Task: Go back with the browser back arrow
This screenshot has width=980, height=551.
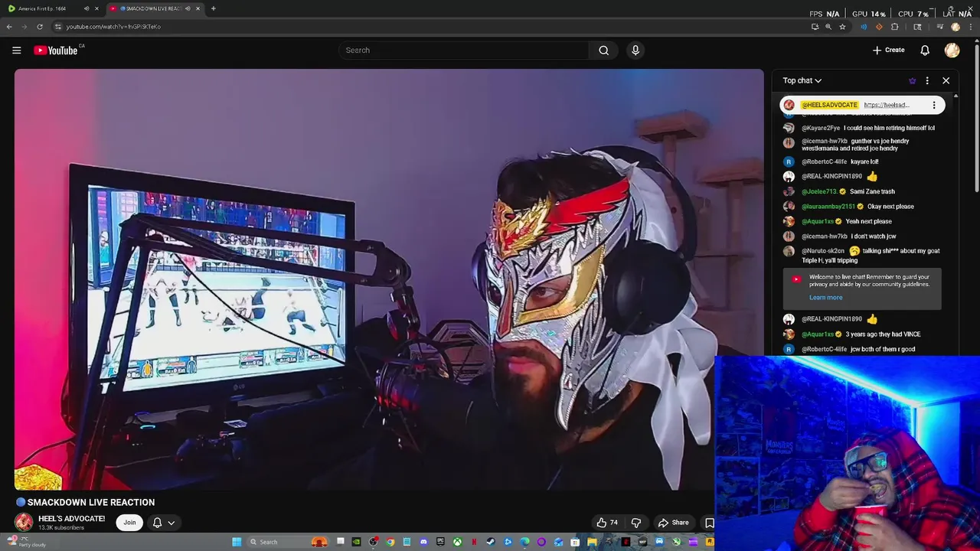Action: (x=9, y=27)
